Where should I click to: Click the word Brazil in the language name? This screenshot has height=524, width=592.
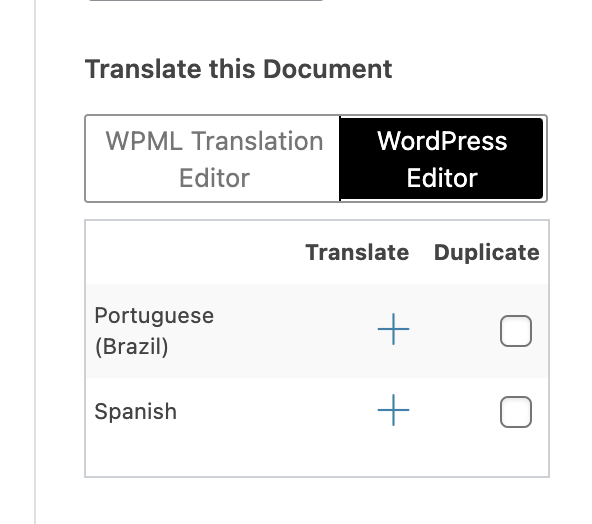pos(131,347)
